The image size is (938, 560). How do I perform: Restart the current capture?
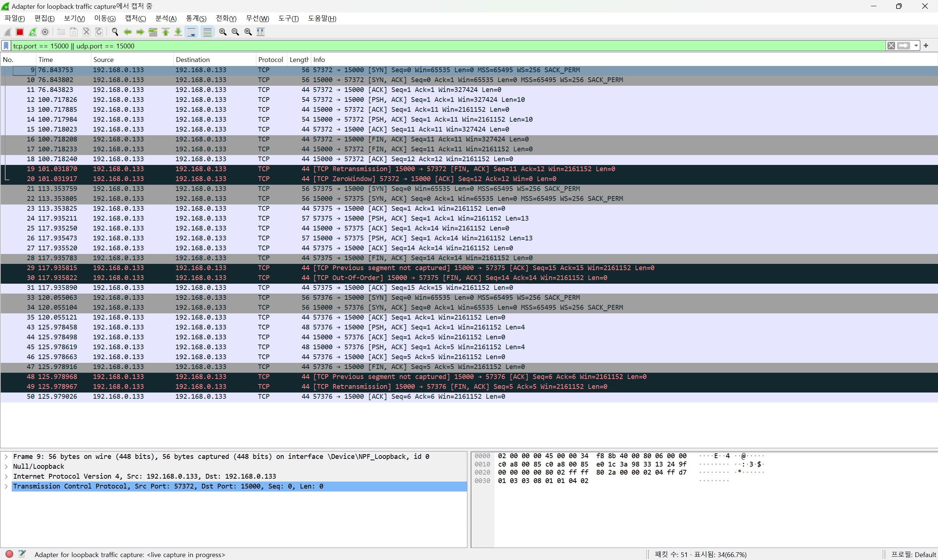pyautogui.click(x=33, y=32)
